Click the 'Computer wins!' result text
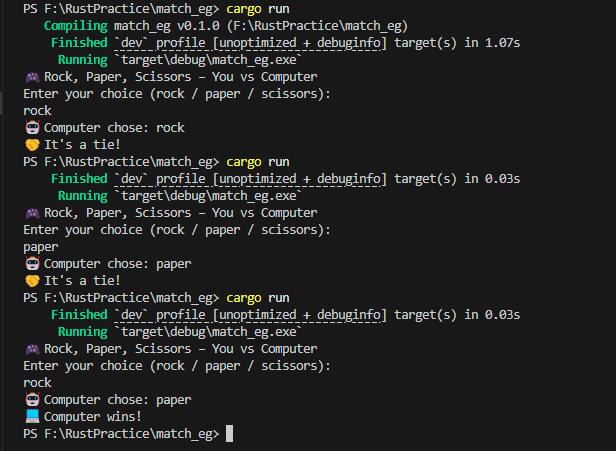This screenshot has height=451, width=616. pyautogui.click(x=93, y=416)
